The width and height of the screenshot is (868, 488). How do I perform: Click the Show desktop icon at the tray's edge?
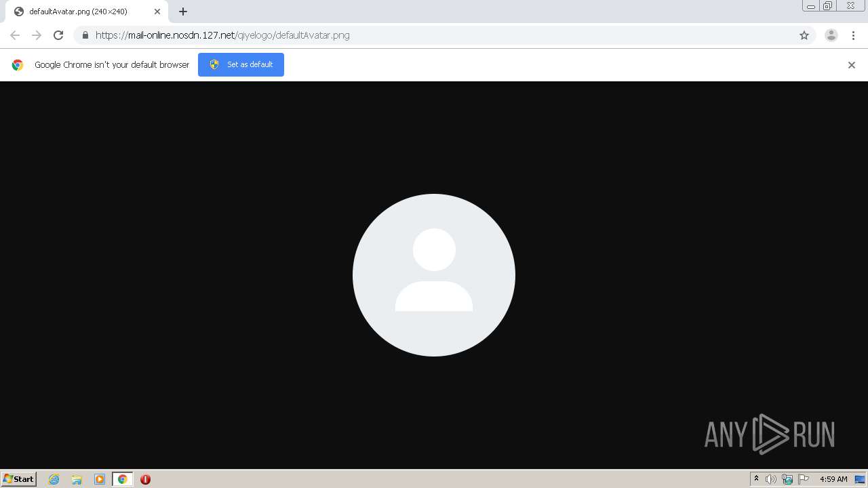point(860,479)
